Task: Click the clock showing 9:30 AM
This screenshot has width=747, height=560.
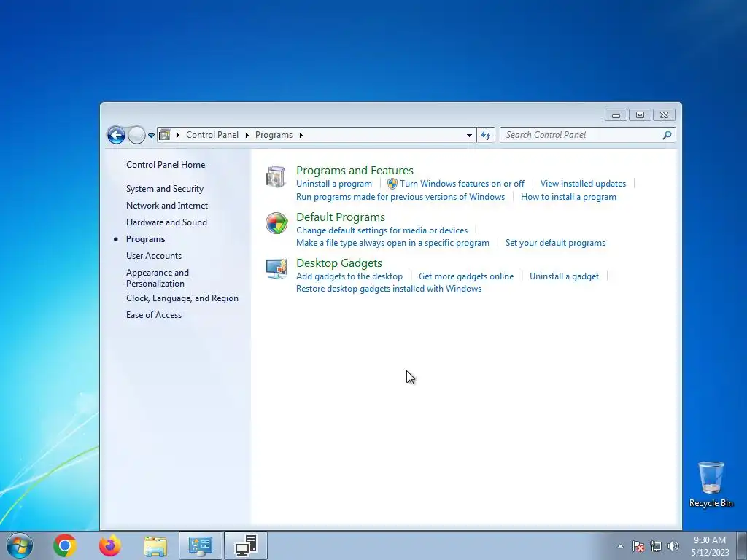Action: pyautogui.click(x=710, y=545)
